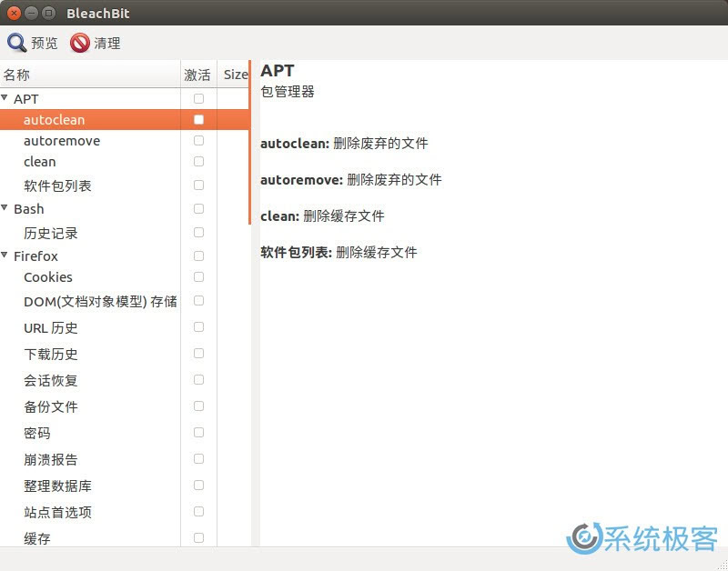Click the APT heading in description pane
Screen dimensions: 728x571
(278, 71)
